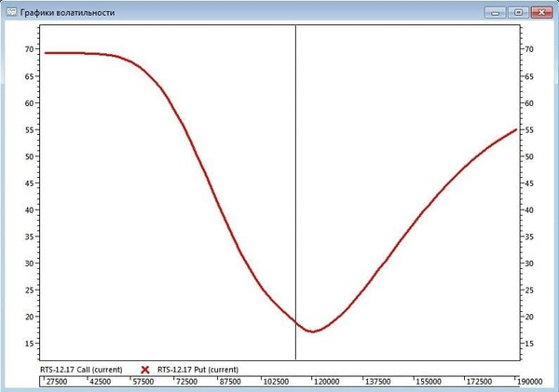Click the 87500 strike label

(x=230, y=382)
